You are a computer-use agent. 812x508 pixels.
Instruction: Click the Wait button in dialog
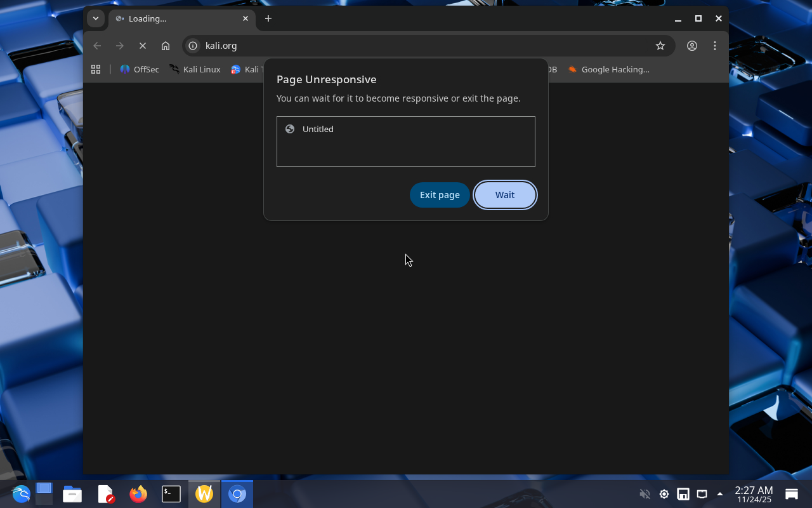tap(505, 195)
